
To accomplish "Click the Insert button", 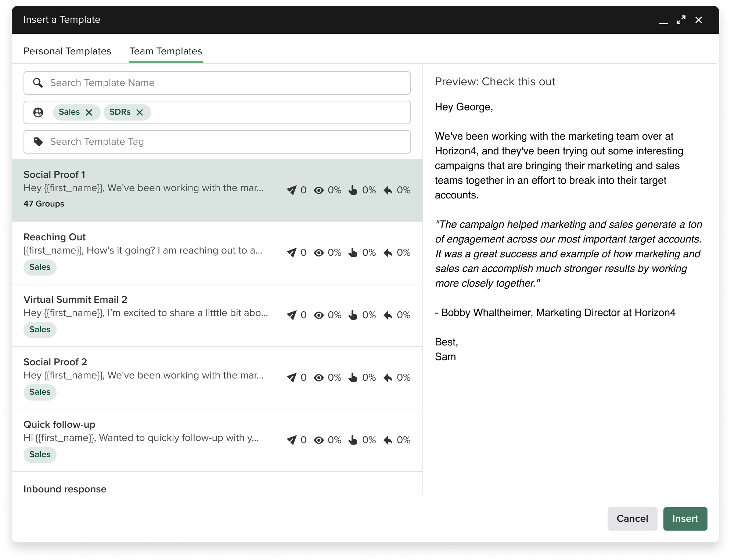I will coord(685,518).
